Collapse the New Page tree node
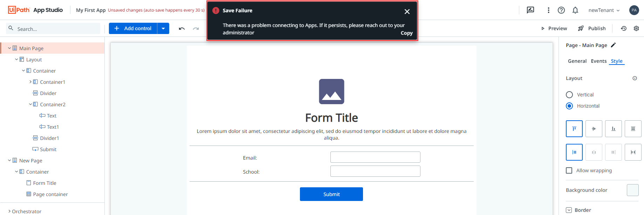The height and width of the screenshot is (215, 644). point(9,160)
